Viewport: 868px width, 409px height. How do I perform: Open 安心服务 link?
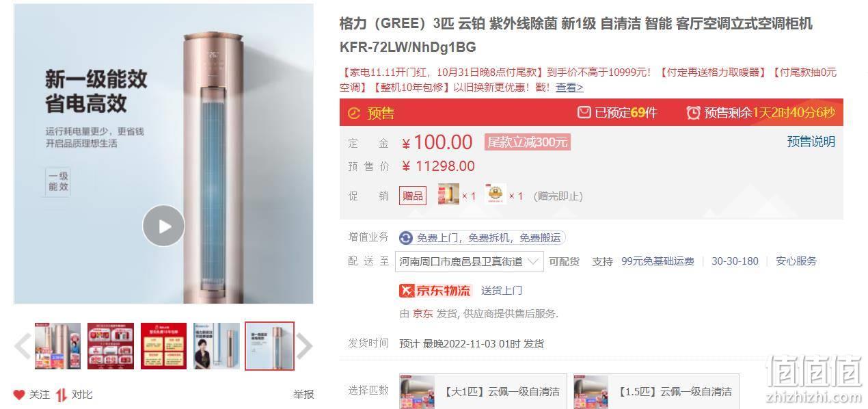coord(796,261)
